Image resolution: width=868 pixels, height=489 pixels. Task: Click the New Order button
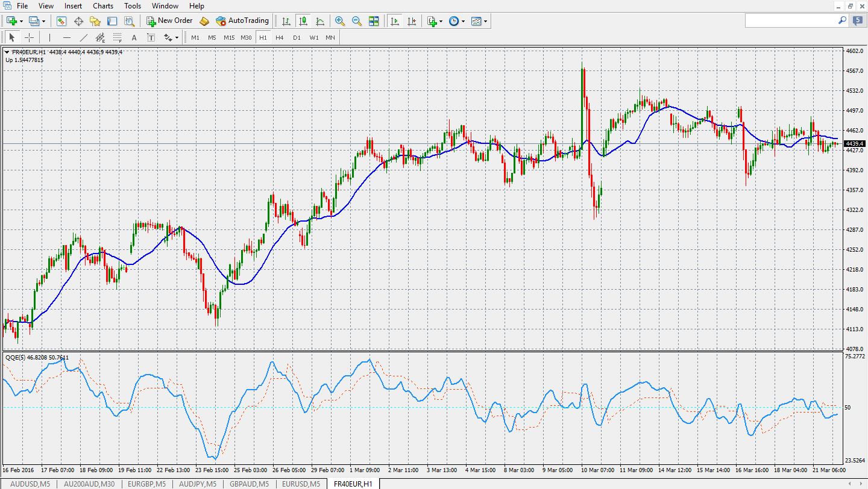169,21
